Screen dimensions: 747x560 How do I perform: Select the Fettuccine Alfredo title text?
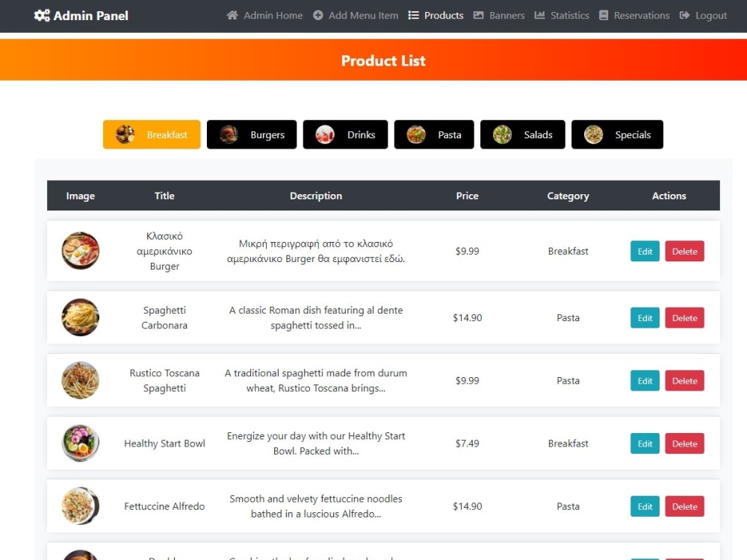tap(164, 506)
